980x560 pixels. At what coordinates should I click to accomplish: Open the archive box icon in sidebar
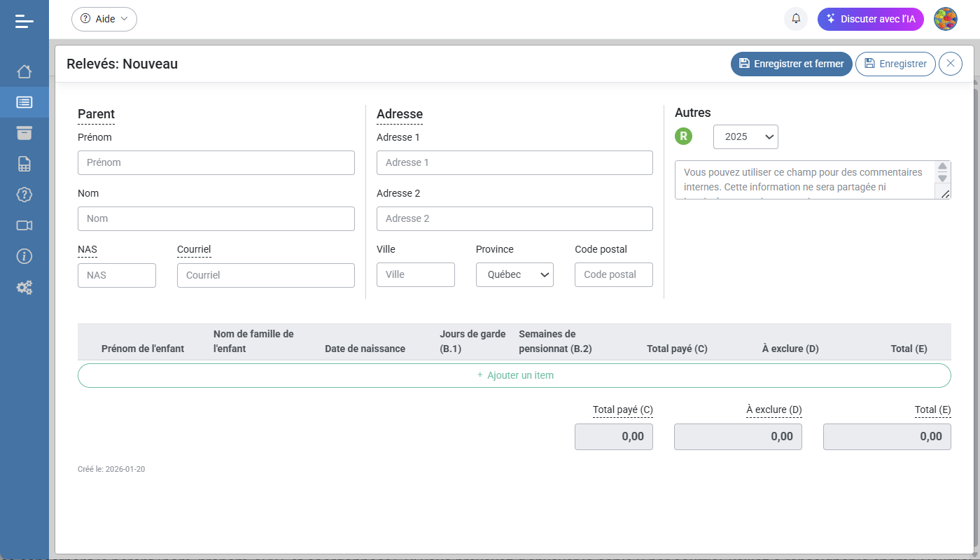click(x=24, y=132)
